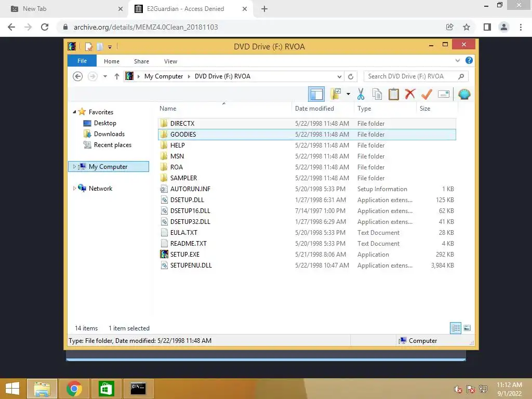
Task: Expand the ribbon chevron
Action: point(457,60)
